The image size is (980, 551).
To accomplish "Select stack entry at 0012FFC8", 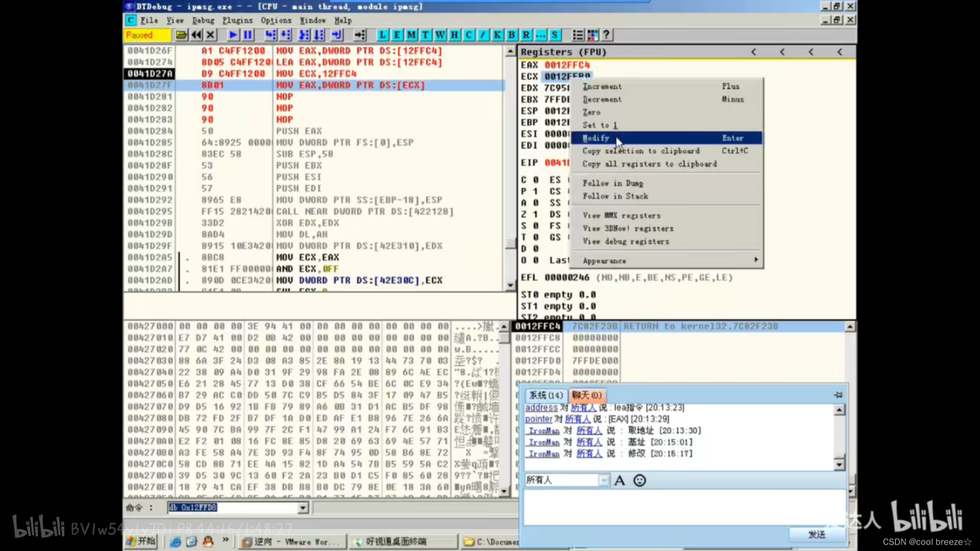I will (679, 338).
